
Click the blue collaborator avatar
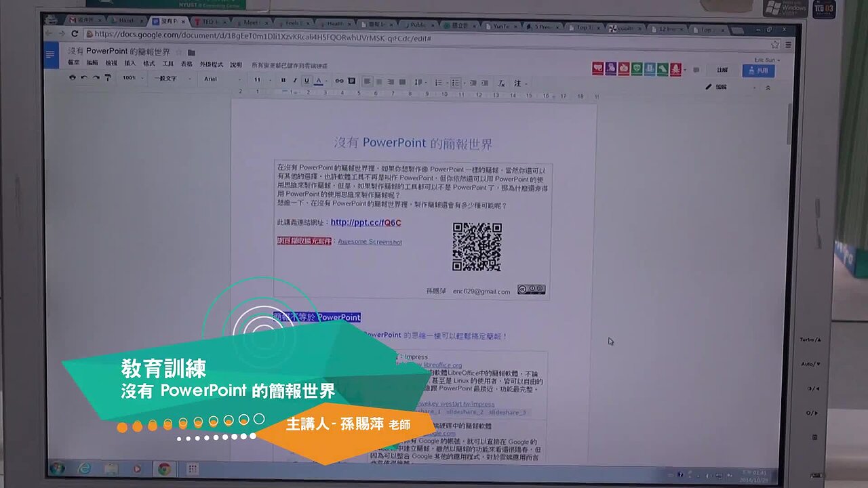tap(650, 69)
